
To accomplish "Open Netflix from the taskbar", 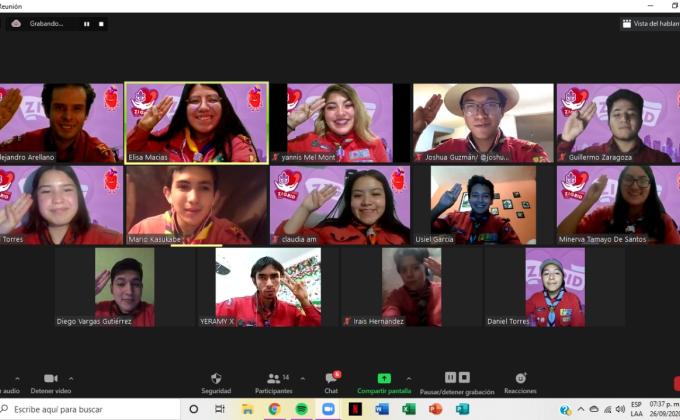I will 355,409.
